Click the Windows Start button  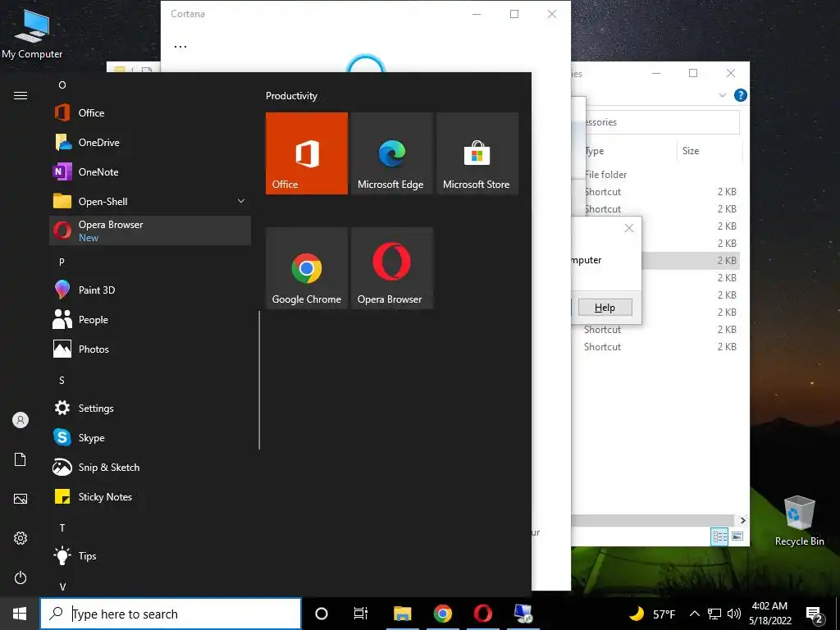(20, 614)
